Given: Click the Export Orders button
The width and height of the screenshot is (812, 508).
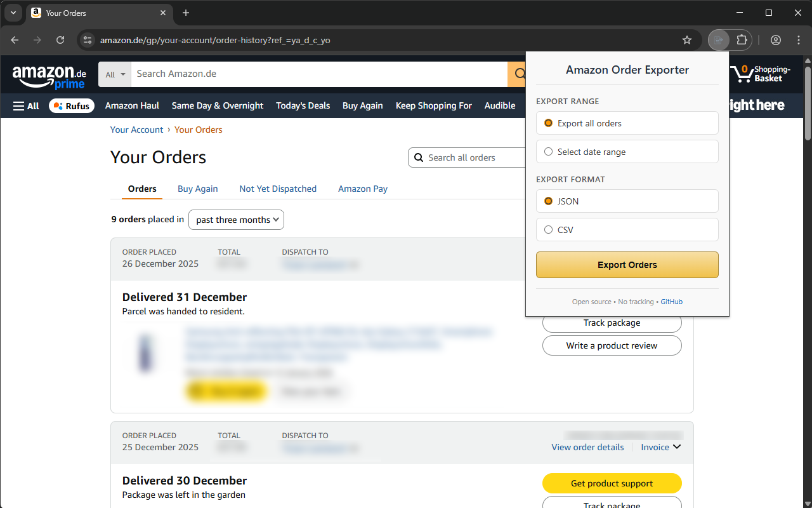Looking at the screenshot, I should pos(627,265).
